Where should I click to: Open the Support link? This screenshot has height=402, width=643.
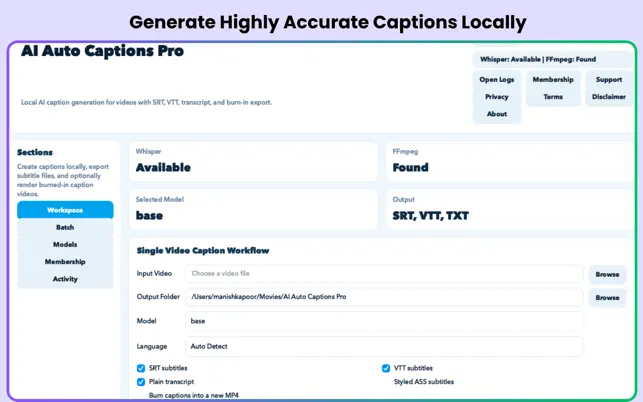[x=609, y=80]
